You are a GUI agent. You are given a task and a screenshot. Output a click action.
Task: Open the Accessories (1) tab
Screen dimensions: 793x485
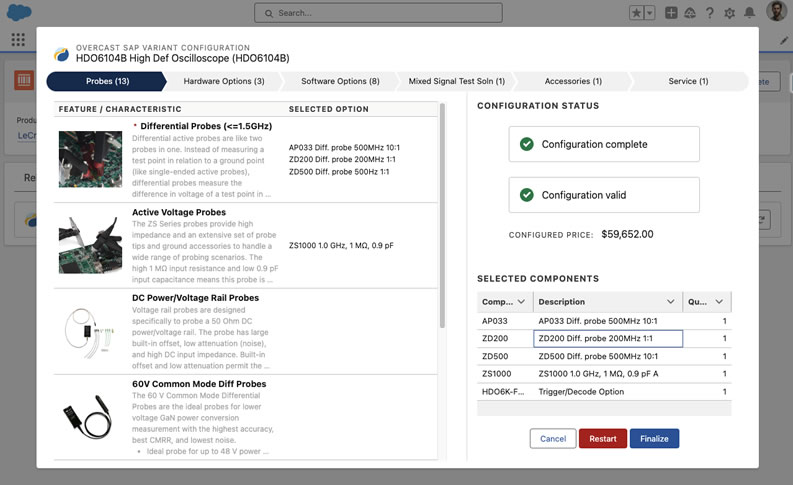(573, 81)
